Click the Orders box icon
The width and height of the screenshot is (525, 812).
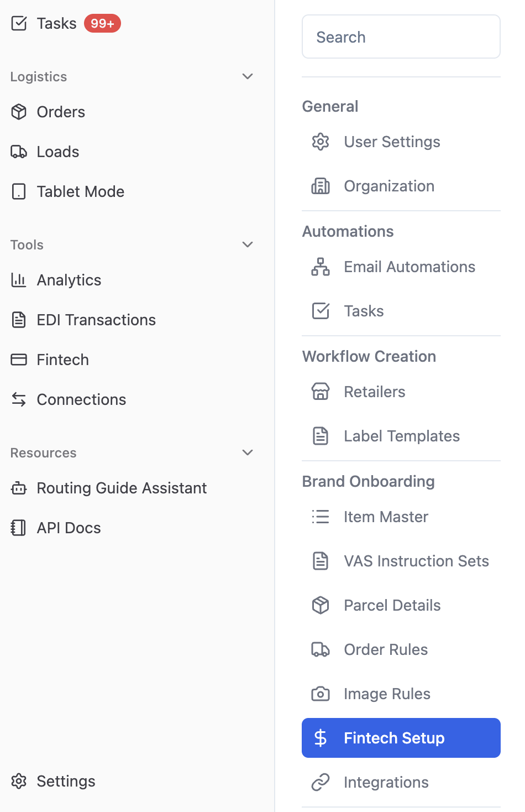click(19, 112)
